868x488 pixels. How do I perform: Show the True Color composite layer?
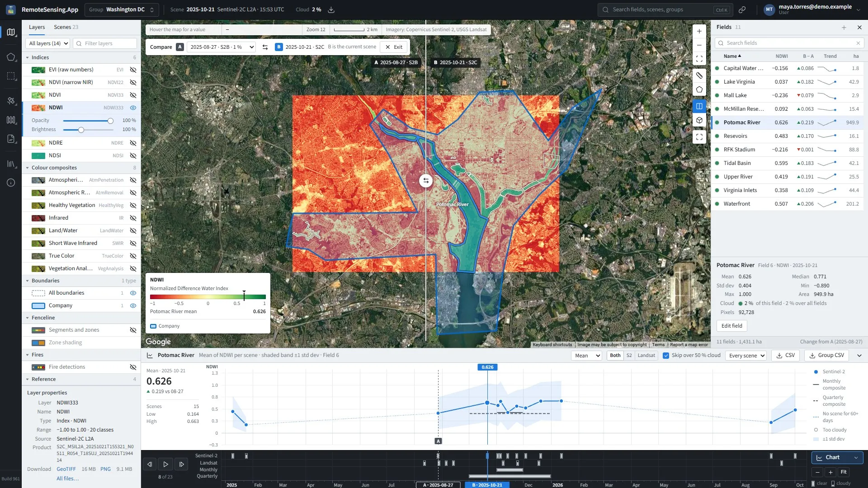133,256
